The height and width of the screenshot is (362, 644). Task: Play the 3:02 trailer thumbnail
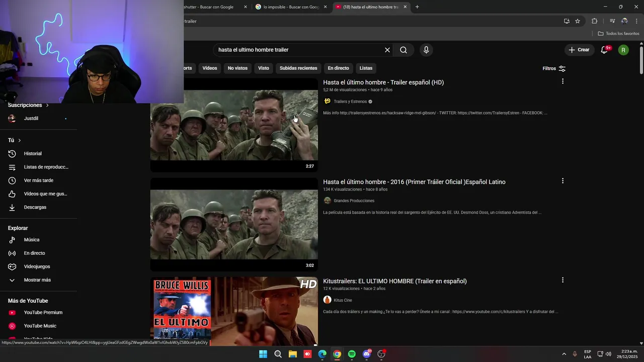[234, 224]
